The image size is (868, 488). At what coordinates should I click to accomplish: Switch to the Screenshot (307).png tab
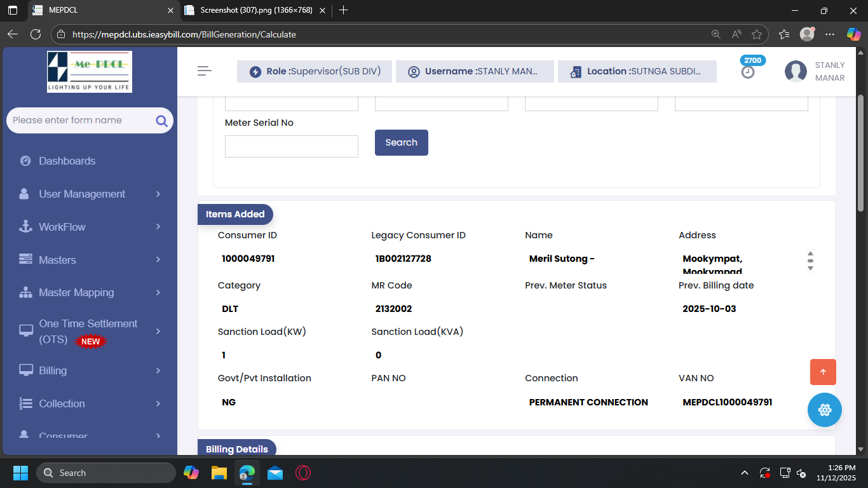[x=255, y=10]
